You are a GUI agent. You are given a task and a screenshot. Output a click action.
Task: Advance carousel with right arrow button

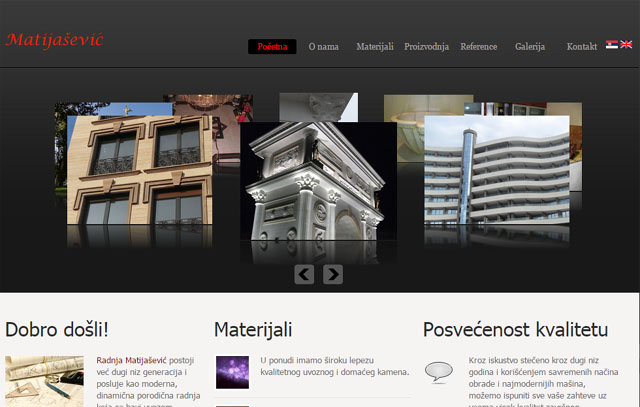333,274
